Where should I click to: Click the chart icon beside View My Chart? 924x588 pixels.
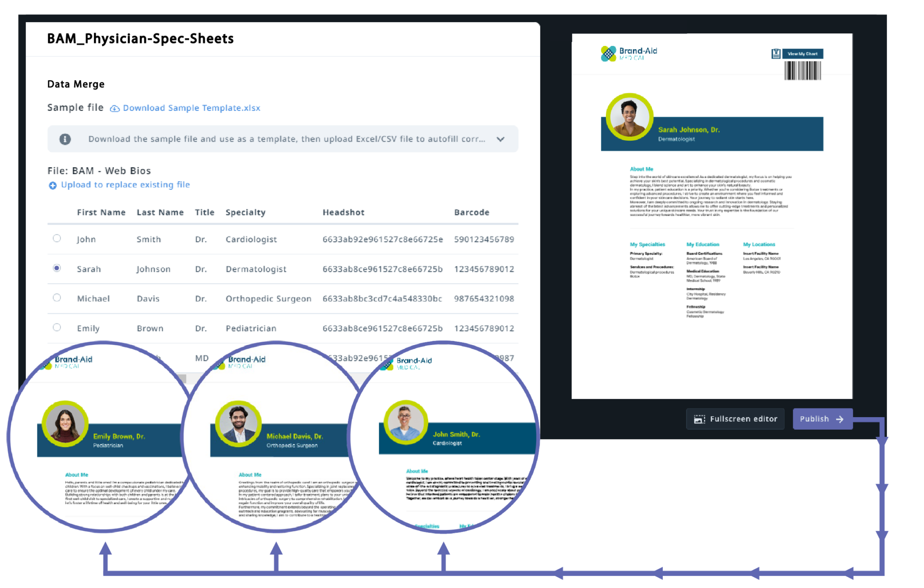tap(776, 54)
